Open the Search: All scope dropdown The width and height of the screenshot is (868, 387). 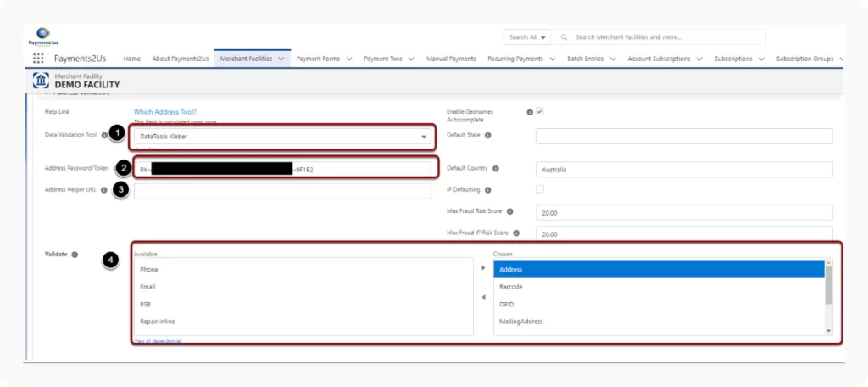(x=527, y=37)
